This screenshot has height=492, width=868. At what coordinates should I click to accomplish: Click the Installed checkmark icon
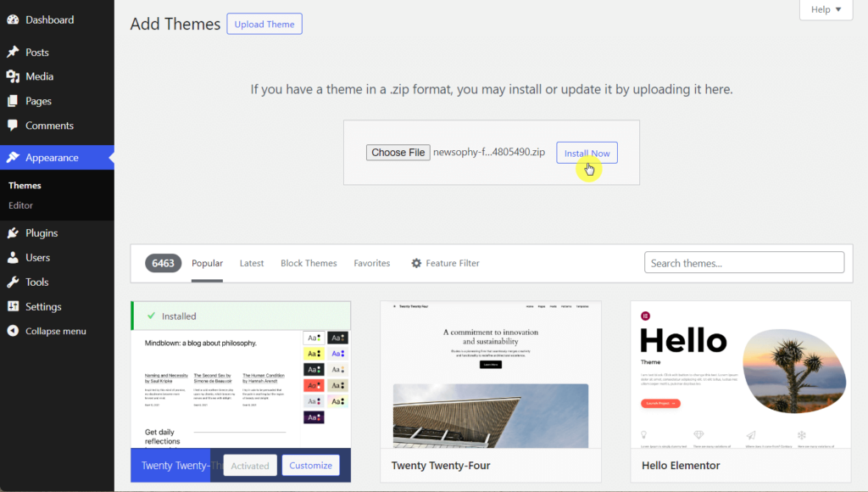151,316
